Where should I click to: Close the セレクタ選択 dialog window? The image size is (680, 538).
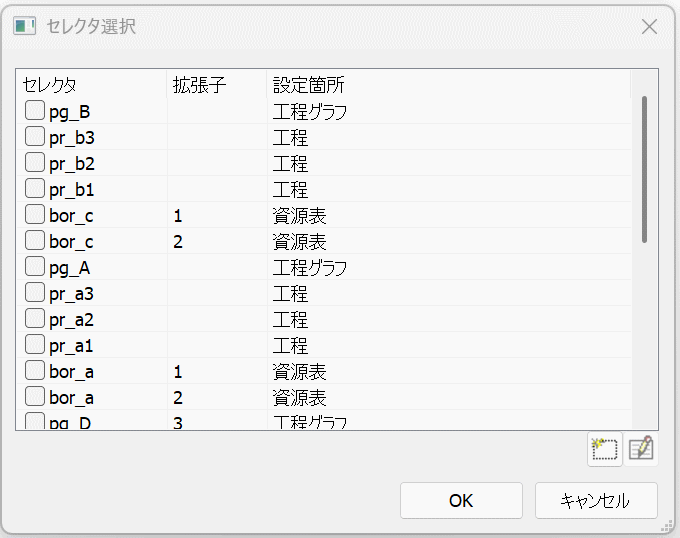tap(649, 27)
